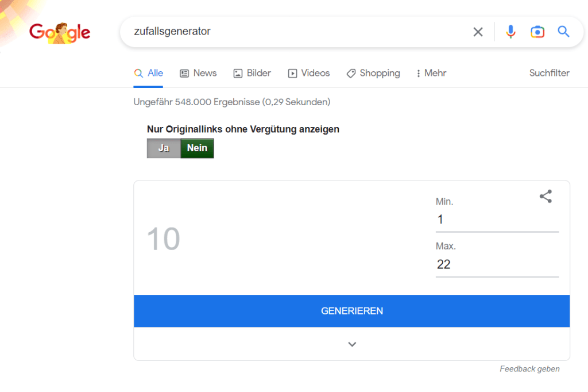Select 'Nein' on the original links toggle

pos(197,148)
